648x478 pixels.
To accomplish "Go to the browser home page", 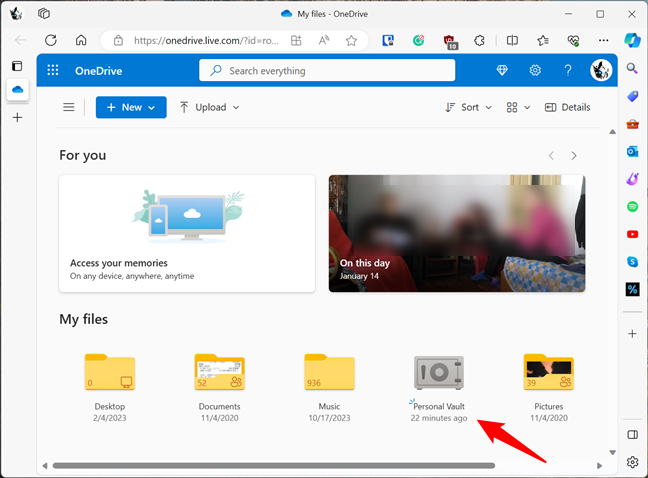I will click(x=81, y=40).
